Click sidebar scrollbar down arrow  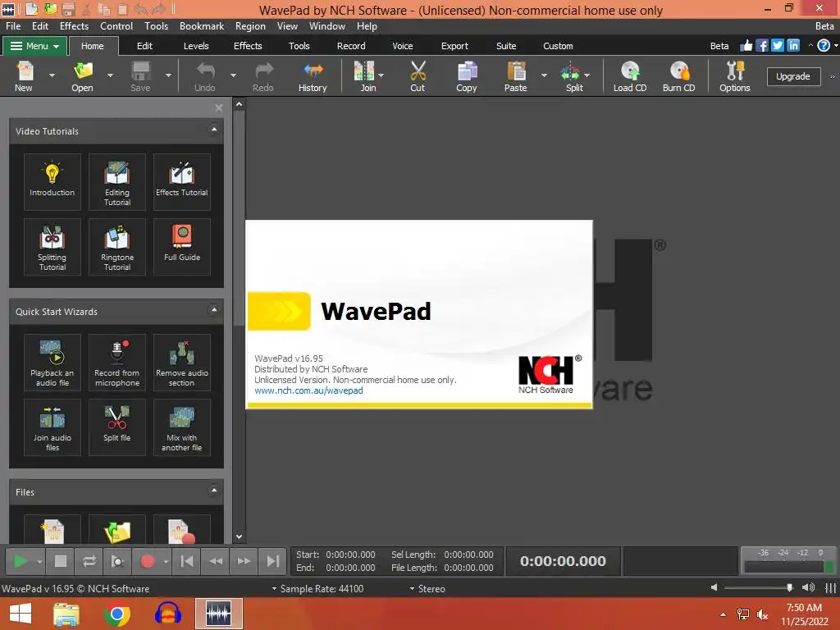tap(239, 536)
